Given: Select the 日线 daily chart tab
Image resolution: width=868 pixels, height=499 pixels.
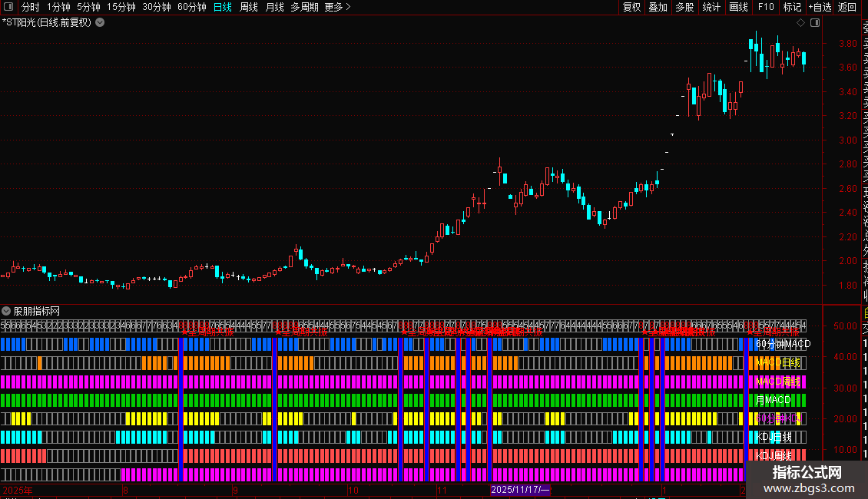Looking at the screenshot, I should point(223,7).
